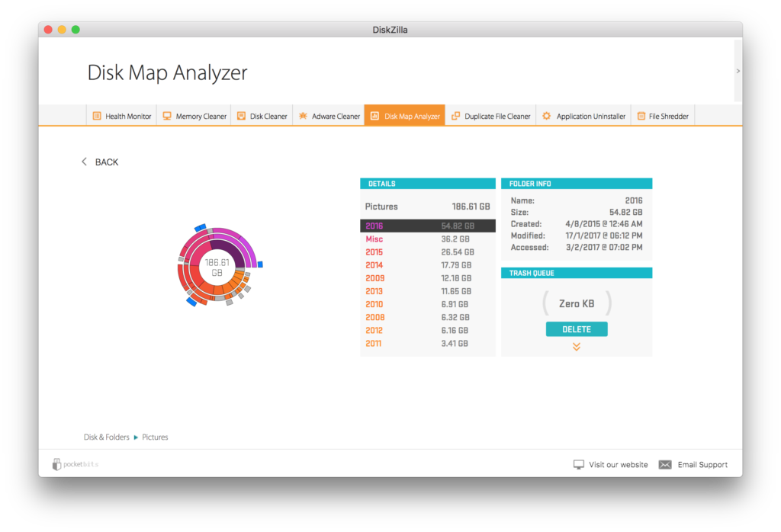781x532 pixels.
Task: Click the Duplicate File Cleaner icon
Action: coord(455,116)
